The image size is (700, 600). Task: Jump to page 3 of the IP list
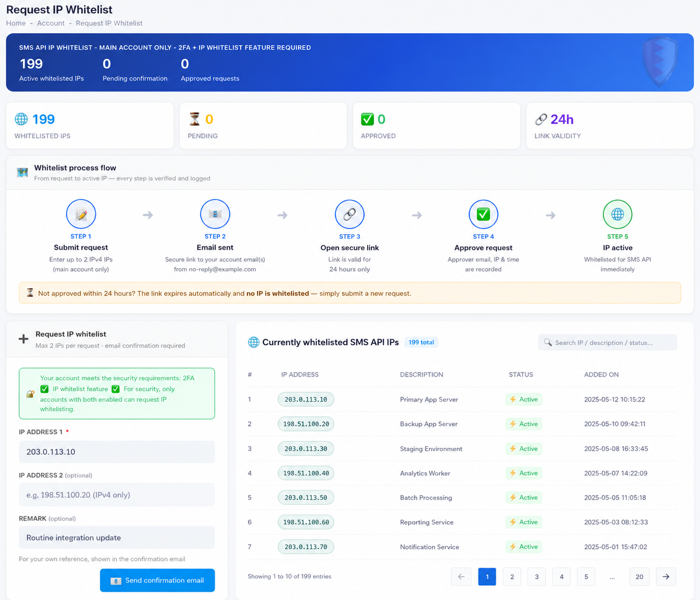[x=537, y=577]
